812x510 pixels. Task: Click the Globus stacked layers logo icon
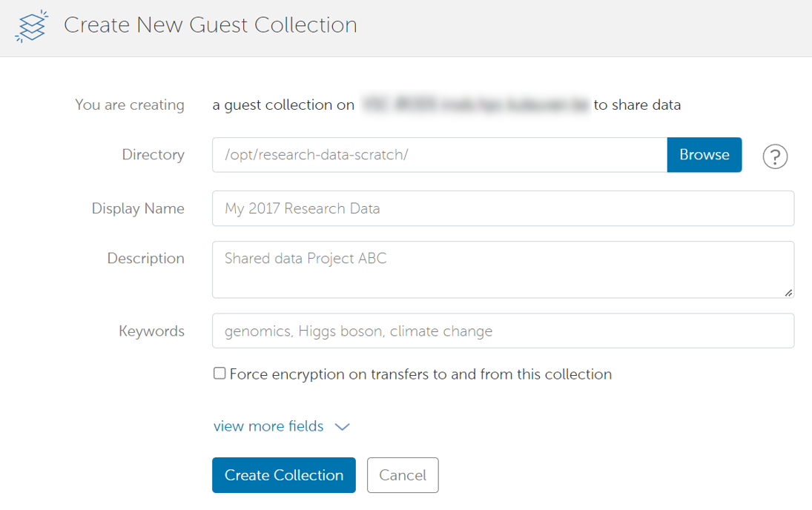point(32,26)
